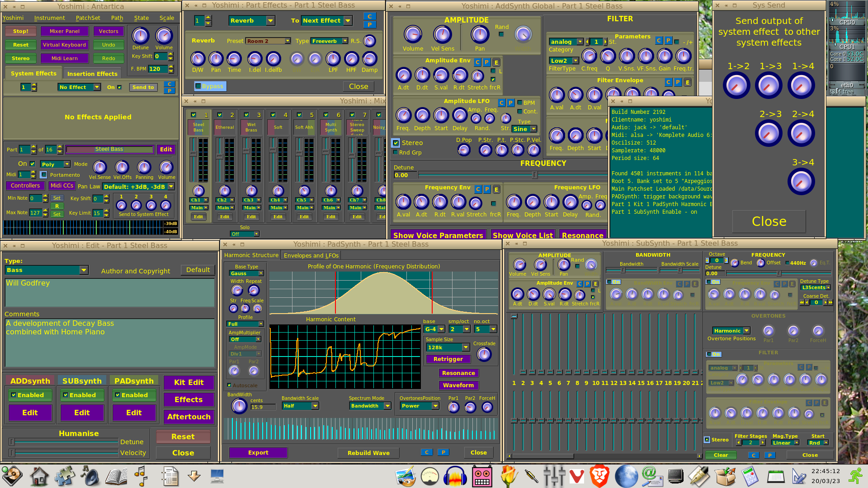The image size is (868, 488).
Task: Open the Bass instrument Type dropdown
Action: pos(47,270)
